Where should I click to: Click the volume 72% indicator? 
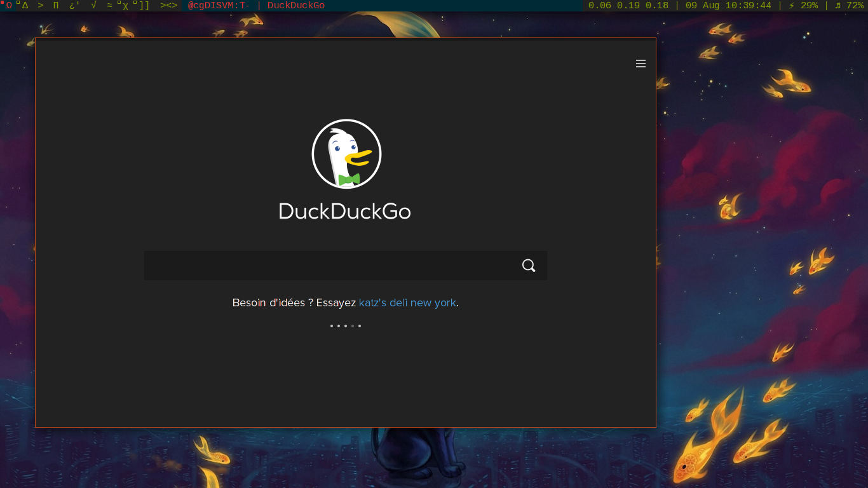(849, 6)
